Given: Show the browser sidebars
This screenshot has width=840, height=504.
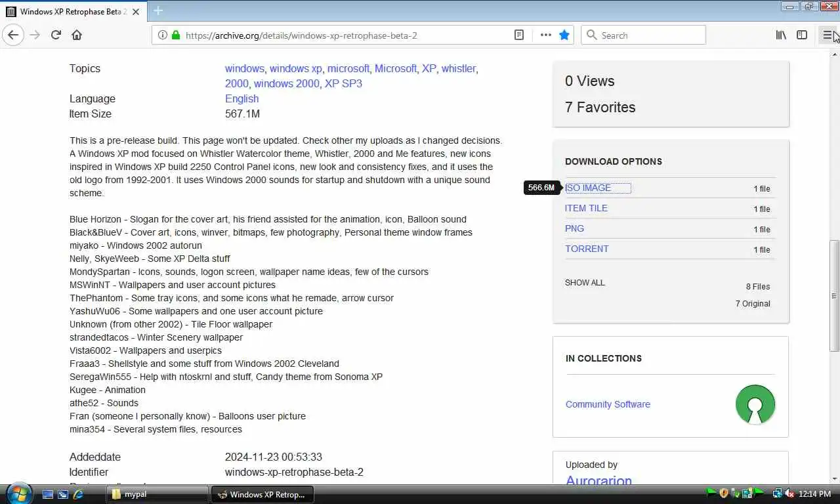Looking at the screenshot, I should click(x=802, y=35).
